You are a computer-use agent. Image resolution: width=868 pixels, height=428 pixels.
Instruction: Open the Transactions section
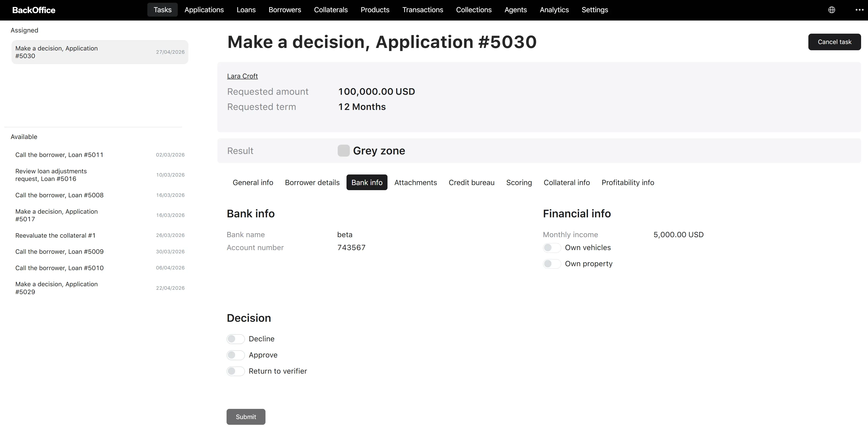(422, 10)
